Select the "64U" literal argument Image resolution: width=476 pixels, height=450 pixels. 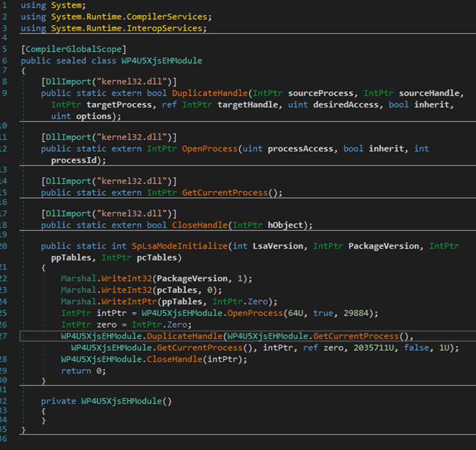295,313
